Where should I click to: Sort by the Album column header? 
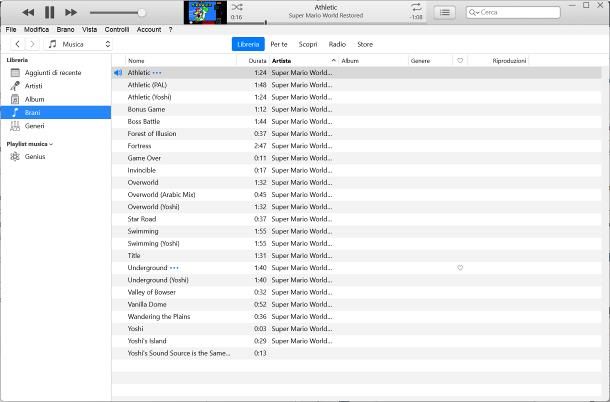[x=373, y=61]
